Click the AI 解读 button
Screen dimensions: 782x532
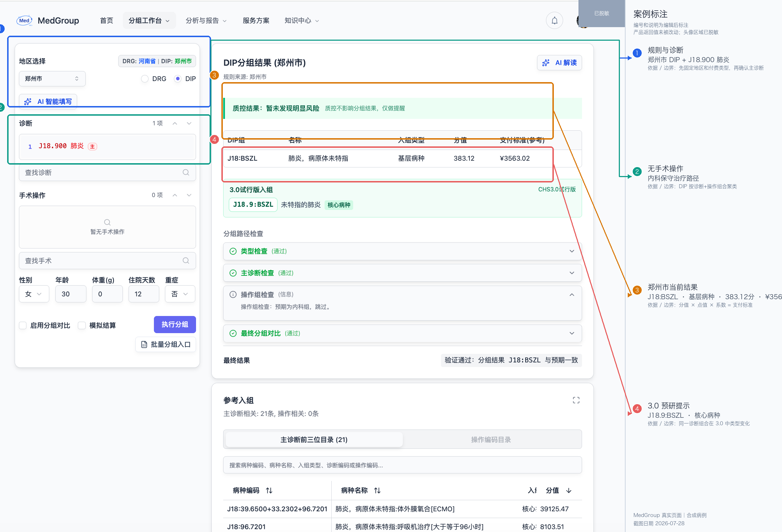[560, 63]
